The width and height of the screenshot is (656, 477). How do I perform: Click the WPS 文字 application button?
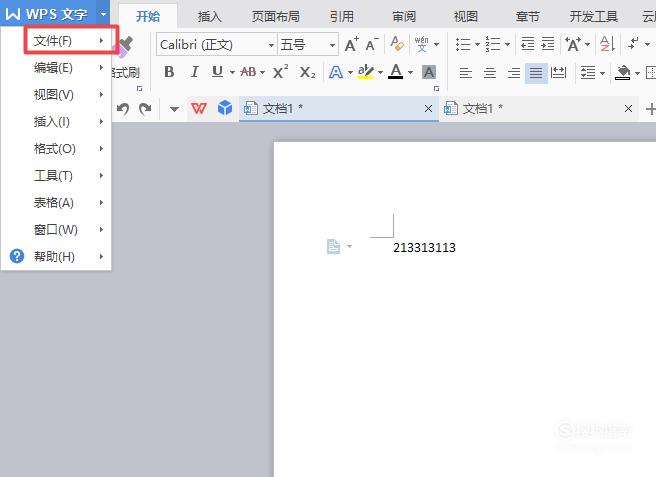tap(47, 14)
